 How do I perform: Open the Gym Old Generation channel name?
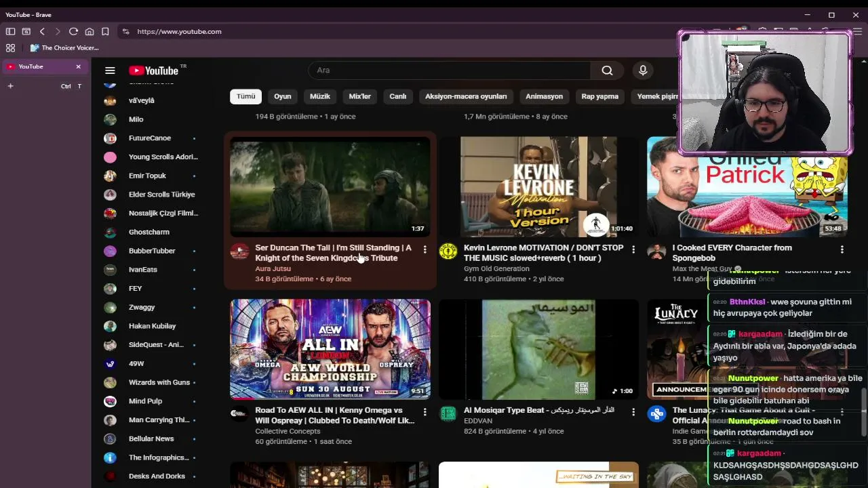coord(496,268)
